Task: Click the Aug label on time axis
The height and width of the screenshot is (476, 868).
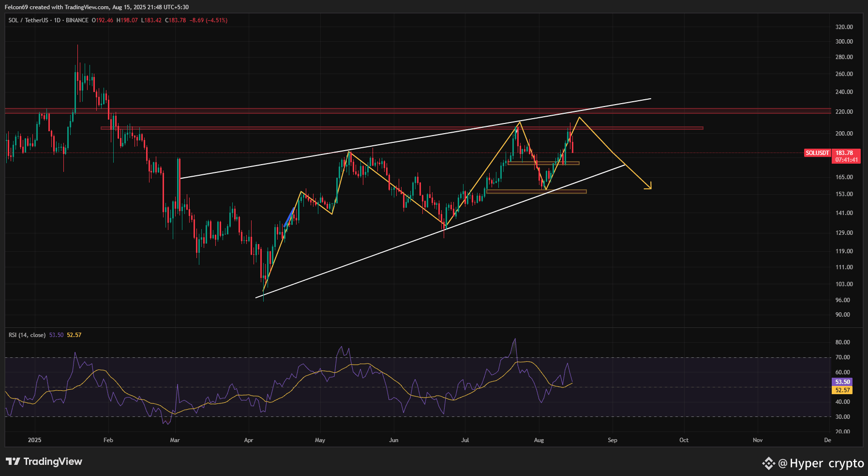Action: point(539,440)
